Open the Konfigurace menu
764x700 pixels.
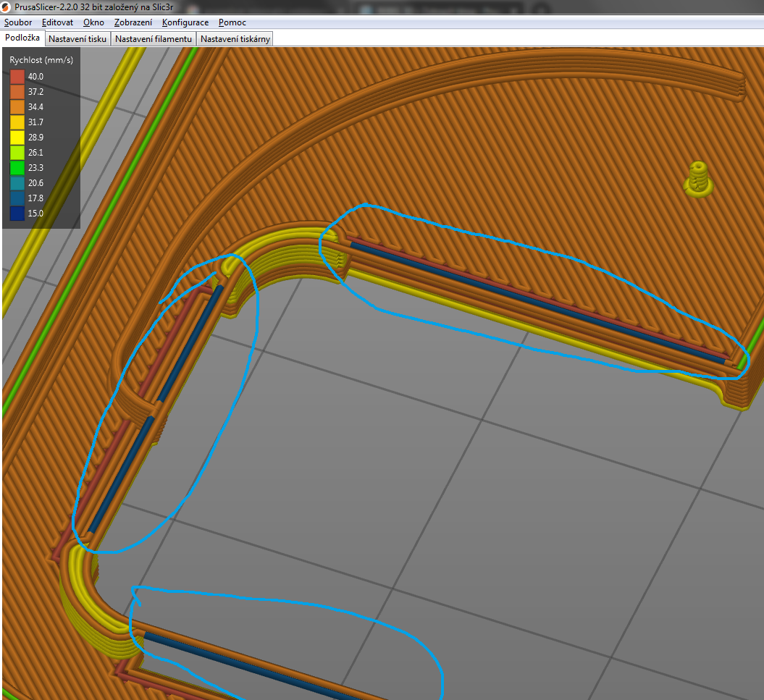(185, 22)
